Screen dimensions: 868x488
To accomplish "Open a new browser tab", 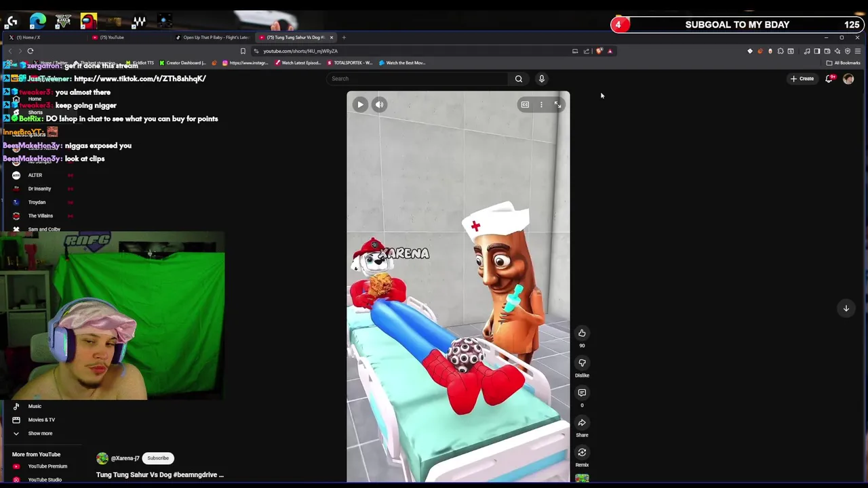I will point(344,37).
